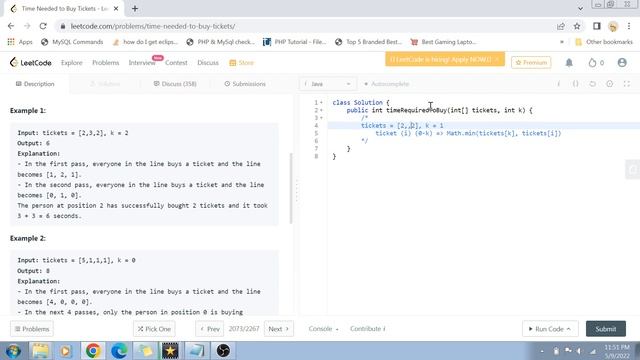The height and width of the screenshot is (360, 640).
Task: Switch to the Description tab
Action: point(35,84)
